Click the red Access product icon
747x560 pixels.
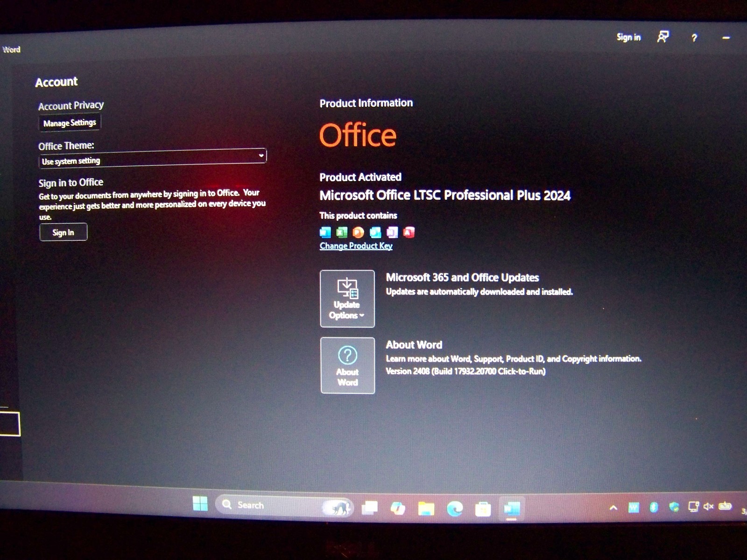[409, 232]
